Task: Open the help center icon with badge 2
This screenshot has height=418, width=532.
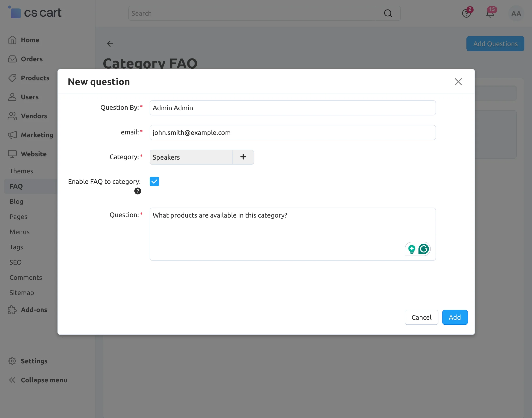Action: (x=466, y=13)
